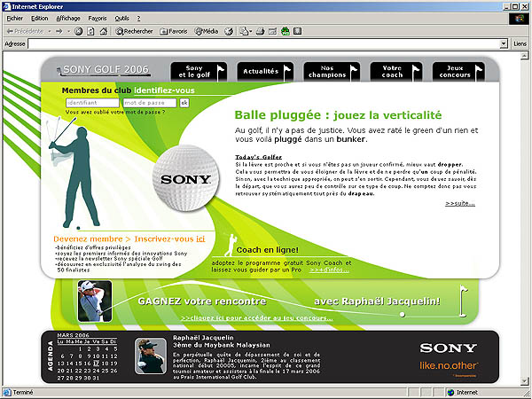Click the last toolbar icon after Messenger

(x=298, y=31)
